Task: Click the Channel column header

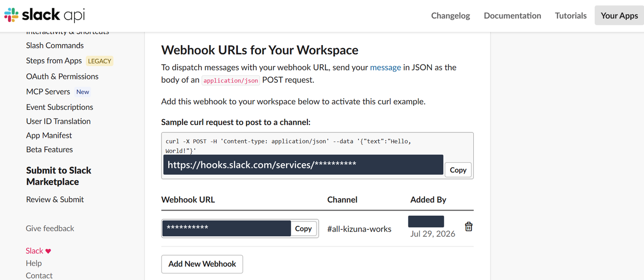Action: [x=342, y=200]
